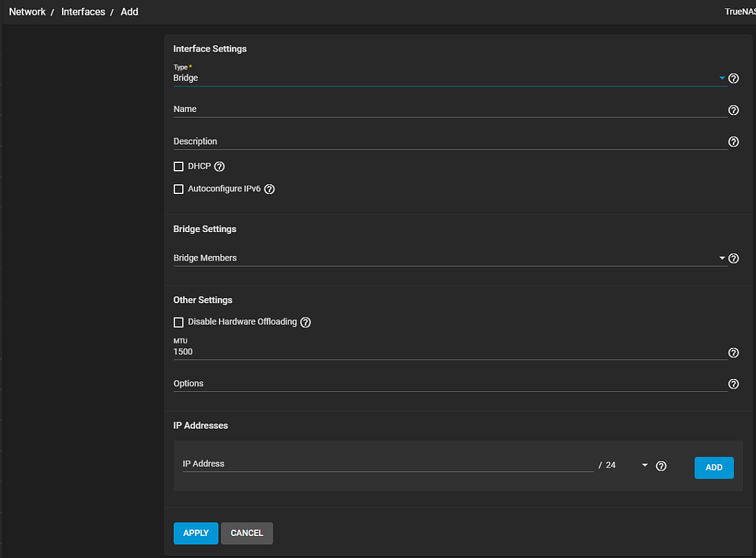The image size is (756, 558).
Task: Check Disable Hardware Offloading
Action: (179, 322)
